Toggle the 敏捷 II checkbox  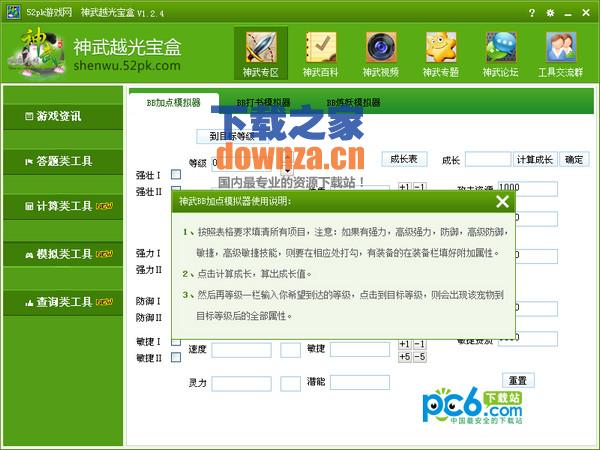tap(176, 357)
